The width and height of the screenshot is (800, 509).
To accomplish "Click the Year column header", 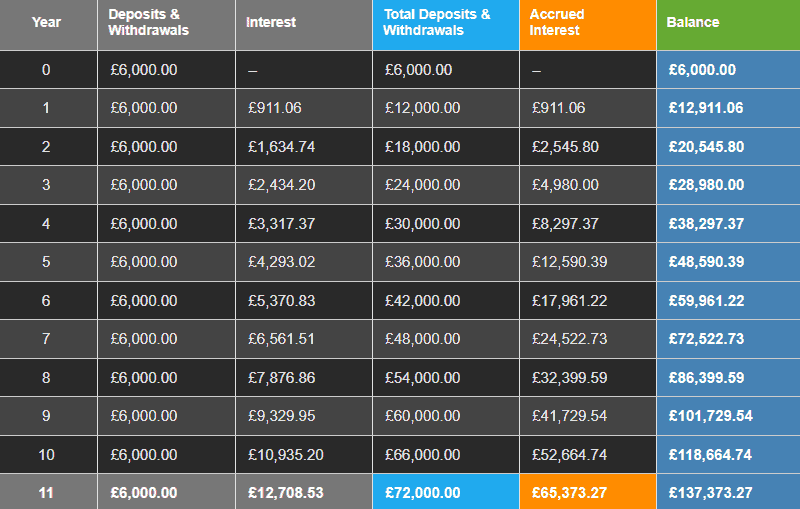I will (x=46, y=23).
